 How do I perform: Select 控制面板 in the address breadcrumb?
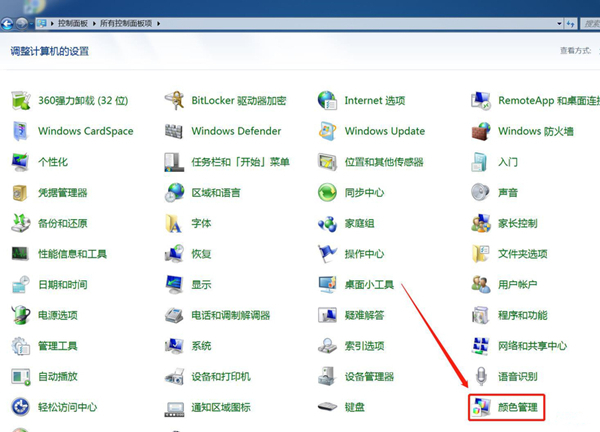pos(73,24)
